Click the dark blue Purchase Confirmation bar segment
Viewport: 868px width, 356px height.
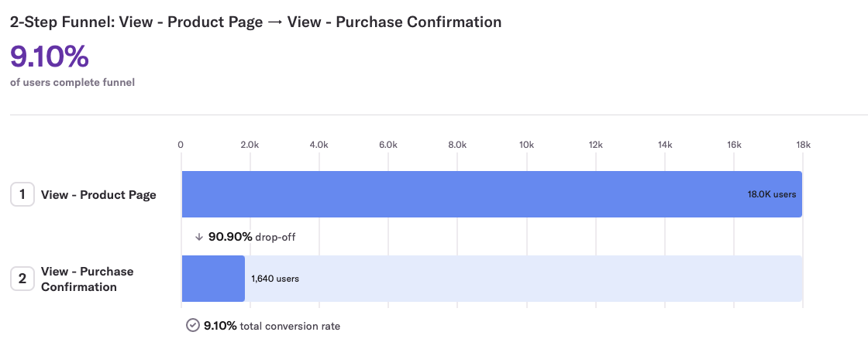coord(213,279)
